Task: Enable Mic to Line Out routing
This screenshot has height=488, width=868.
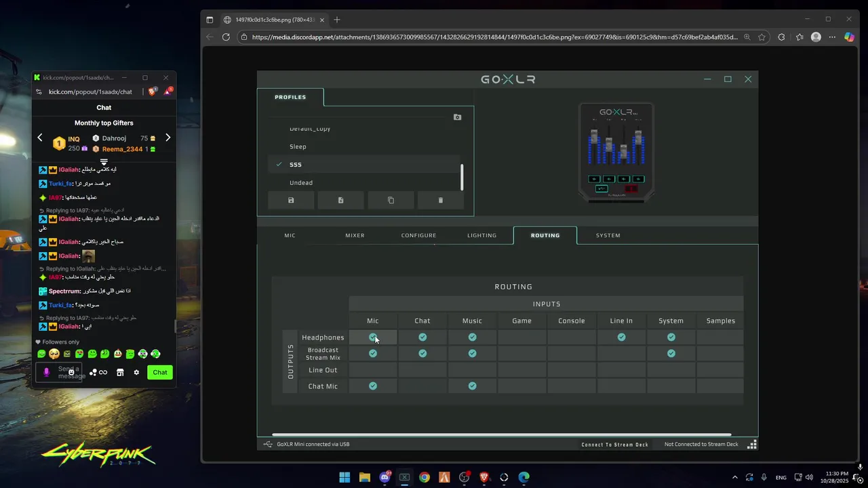Action: [x=373, y=370]
